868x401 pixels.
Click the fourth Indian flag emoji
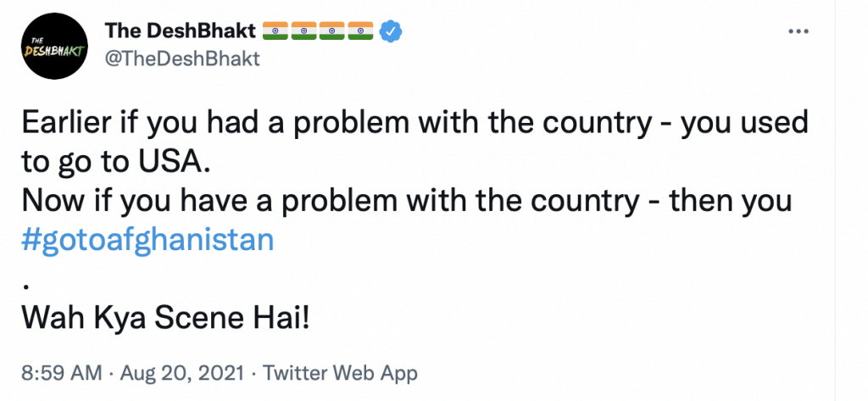pos(360,31)
